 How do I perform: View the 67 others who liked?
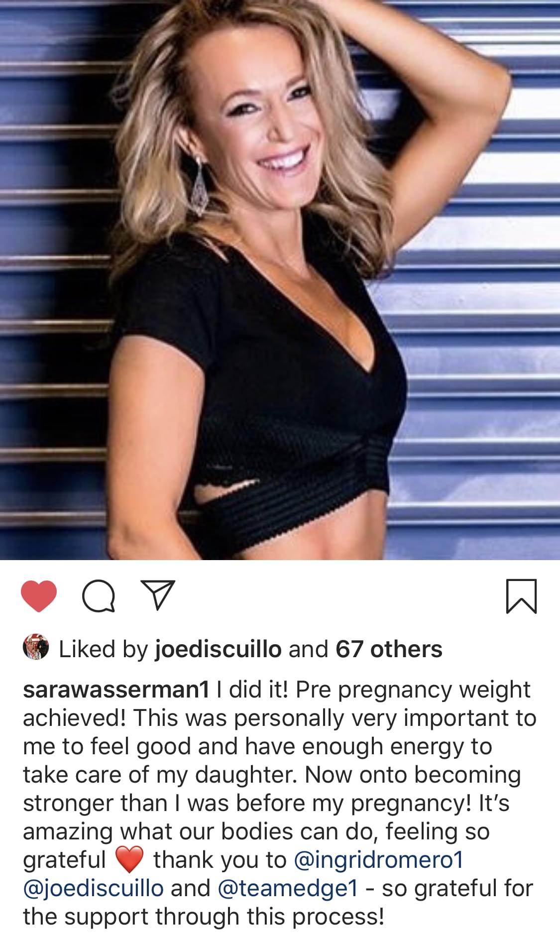(x=389, y=649)
